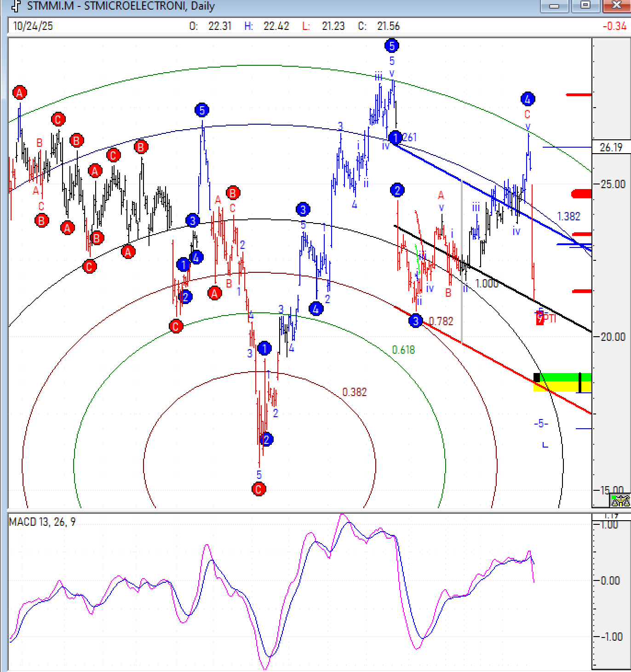
Task: Minimize the STMMI.M chart window
Action: point(554,6)
